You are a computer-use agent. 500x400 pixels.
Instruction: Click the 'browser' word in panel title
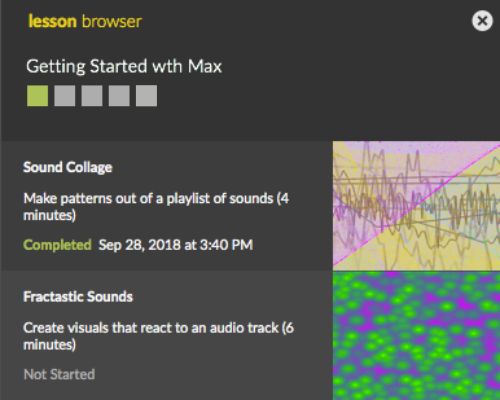(x=112, y=21)
